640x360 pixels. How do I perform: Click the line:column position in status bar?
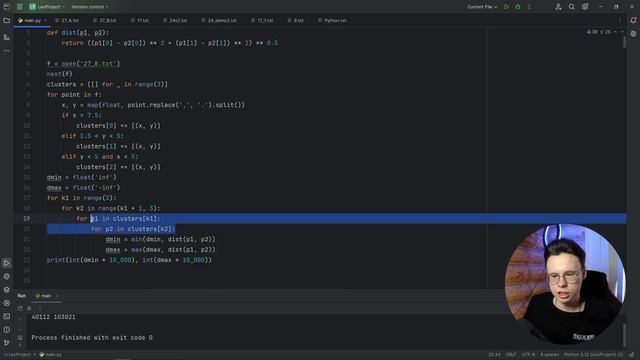494,355
